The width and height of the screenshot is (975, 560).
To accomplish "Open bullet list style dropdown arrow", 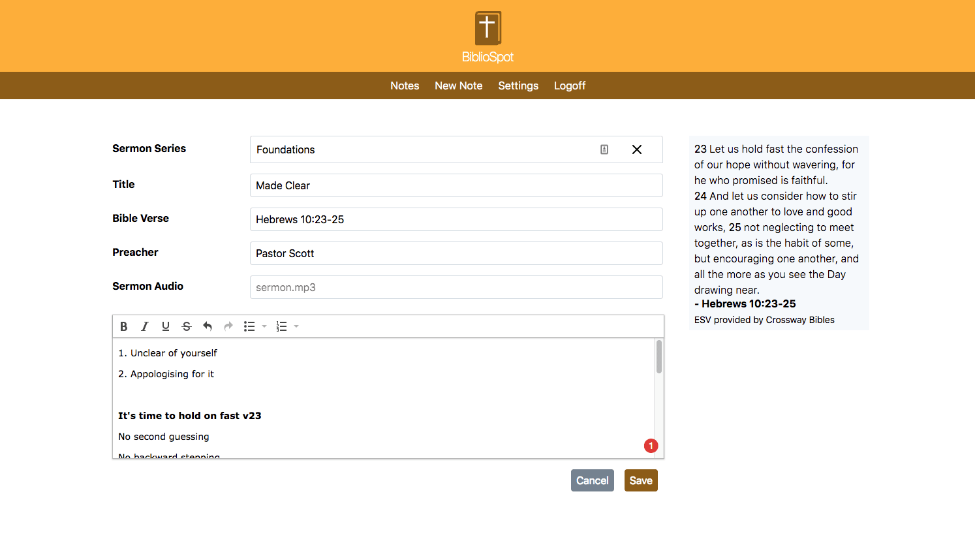I will point(264,326).
